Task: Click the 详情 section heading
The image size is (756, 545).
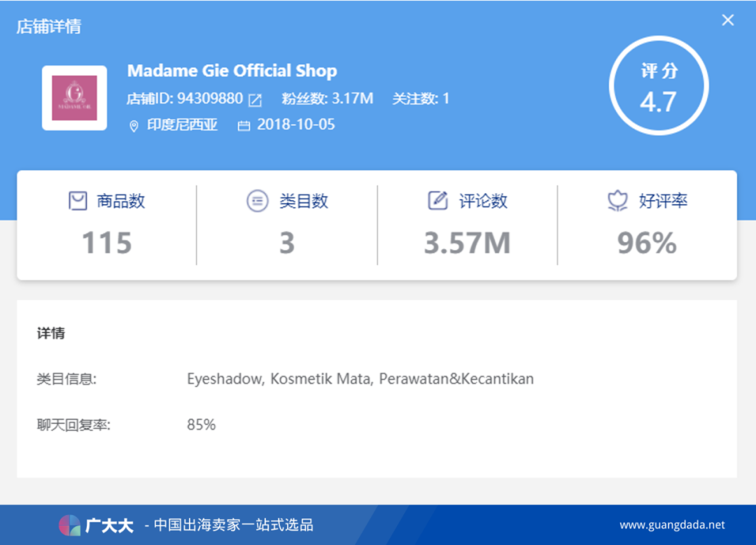Action: coord(50,333)
